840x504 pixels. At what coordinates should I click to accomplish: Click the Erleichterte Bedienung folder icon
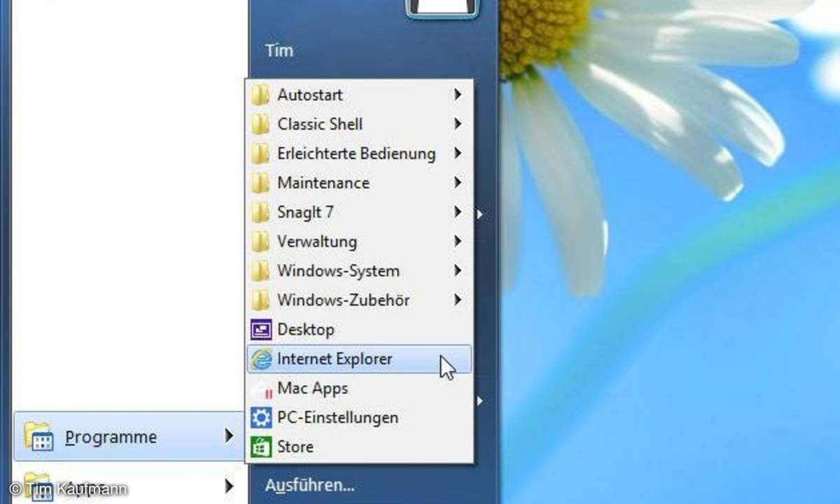[x=260, y=153]
